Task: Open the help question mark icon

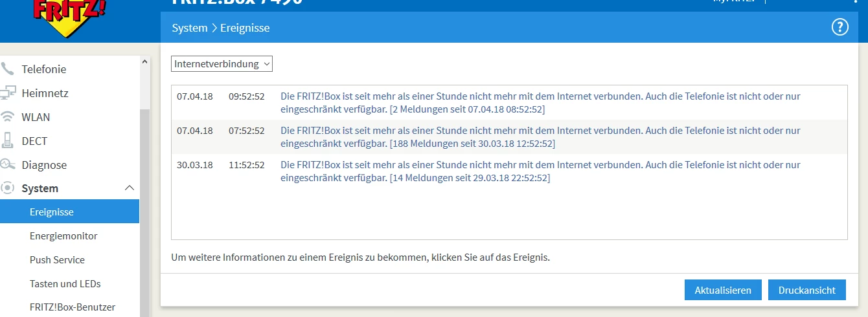Action: pos(839,27)
